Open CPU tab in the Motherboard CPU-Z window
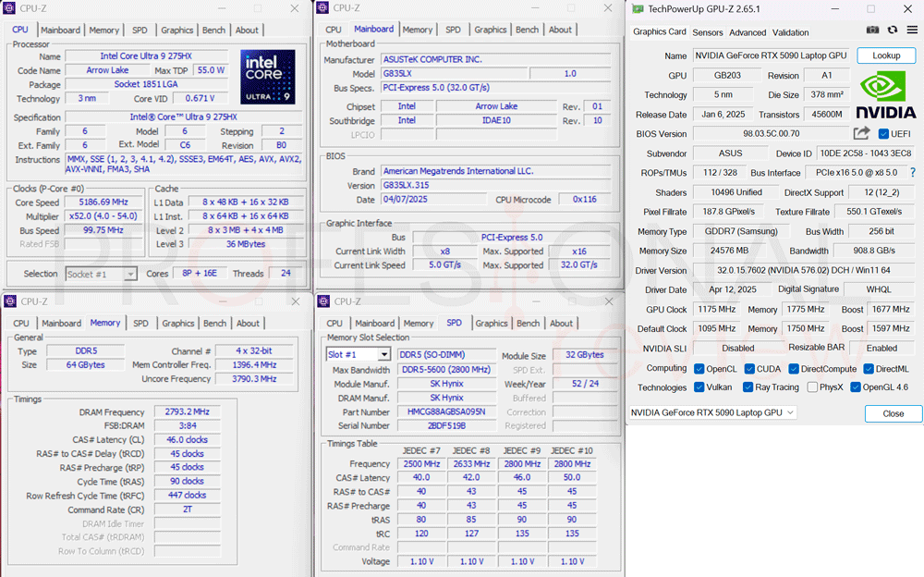The height and width of the screenshot is (577, 924). tap(334, 30)
